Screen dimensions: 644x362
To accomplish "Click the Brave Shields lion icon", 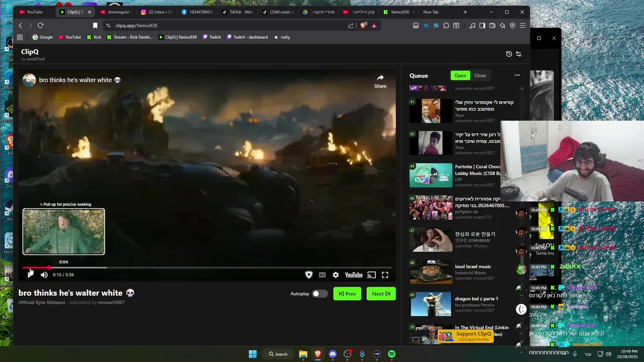I will 363,26.
